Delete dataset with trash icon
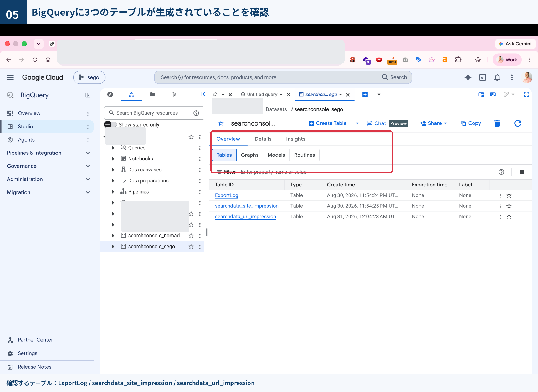The height and width of the screenshot is (392, 538). pyautogui.click(x=497, y=123)
